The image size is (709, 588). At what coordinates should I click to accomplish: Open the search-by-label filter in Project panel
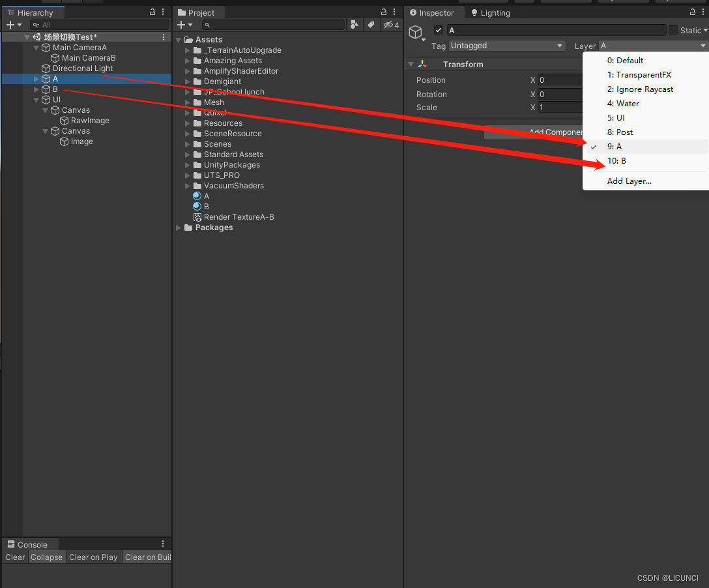[x=371, y=25]
